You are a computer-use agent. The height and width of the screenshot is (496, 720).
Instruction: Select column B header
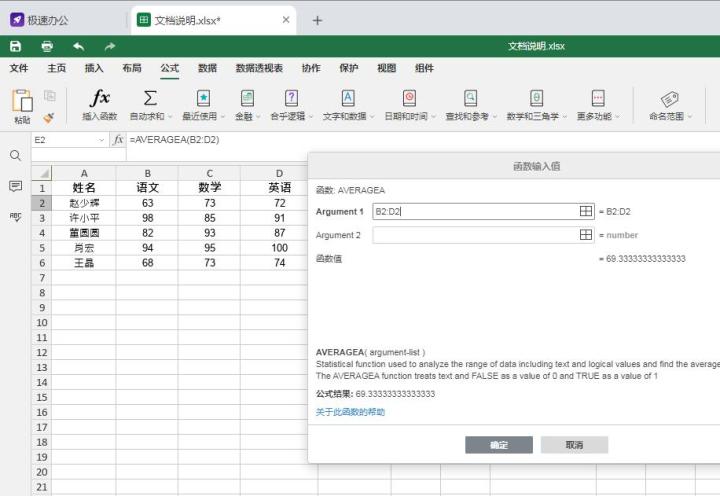[147, 173]
